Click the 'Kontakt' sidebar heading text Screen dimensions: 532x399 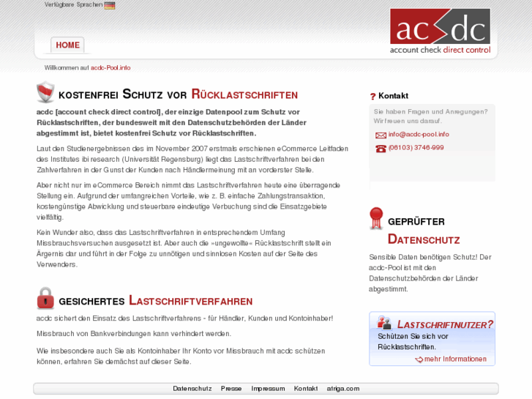pyautogui.click(x=393, y=96)
